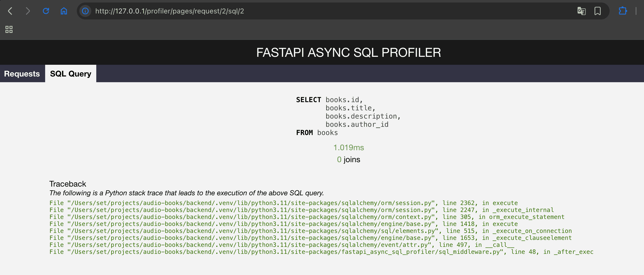The image size is (644, 275).
Task: Click the browser forward arrow
Action: coord(28,11)
